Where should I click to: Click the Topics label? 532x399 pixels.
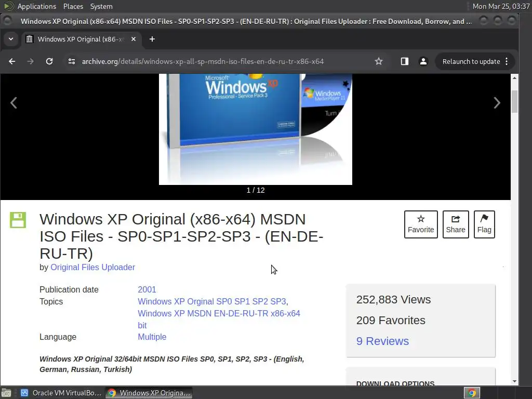(x=51, y=301)
